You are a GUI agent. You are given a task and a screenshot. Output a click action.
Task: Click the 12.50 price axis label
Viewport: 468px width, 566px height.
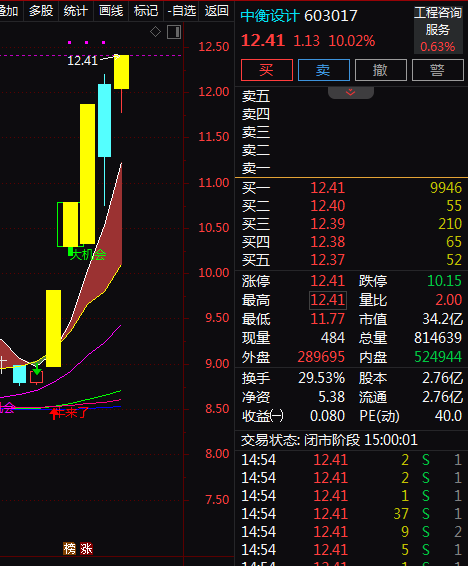click(x=214, y=47)
